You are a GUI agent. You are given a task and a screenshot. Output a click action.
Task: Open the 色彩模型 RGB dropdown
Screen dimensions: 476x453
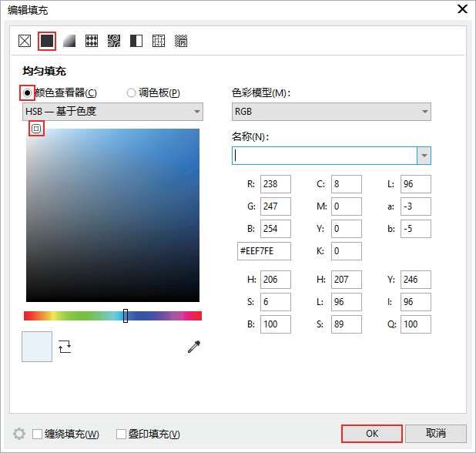pyautogui.click(x=331, y=112)
